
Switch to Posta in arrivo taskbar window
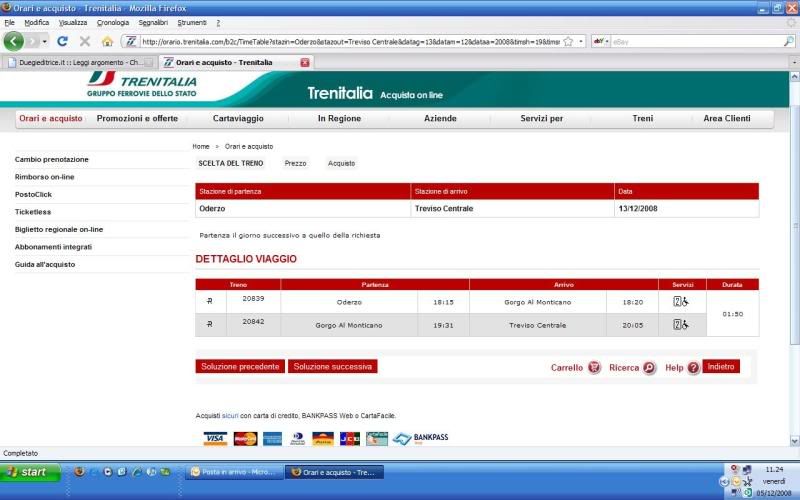click(x=234, y=472)
